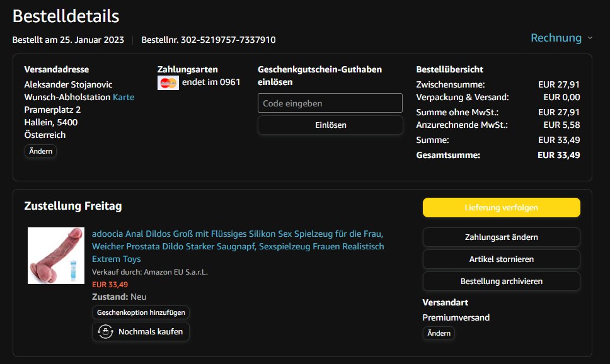Focus the 'Code eingeben' gift code field
610x364 pixels.
(x=330, y=103)
